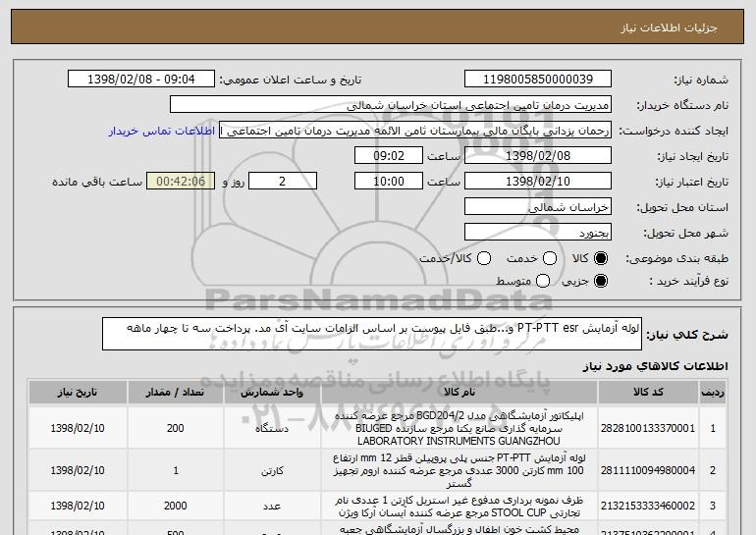Click the شماره نیاز label

[x=703, y=80]
